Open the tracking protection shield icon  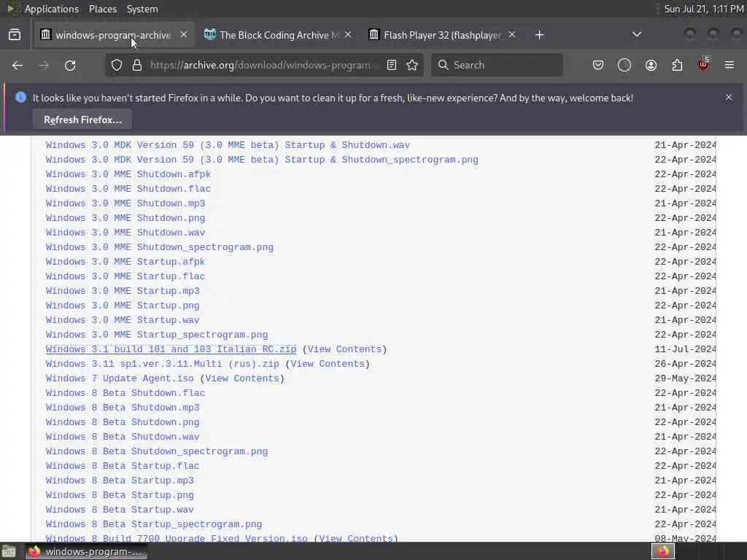point(117,65)
